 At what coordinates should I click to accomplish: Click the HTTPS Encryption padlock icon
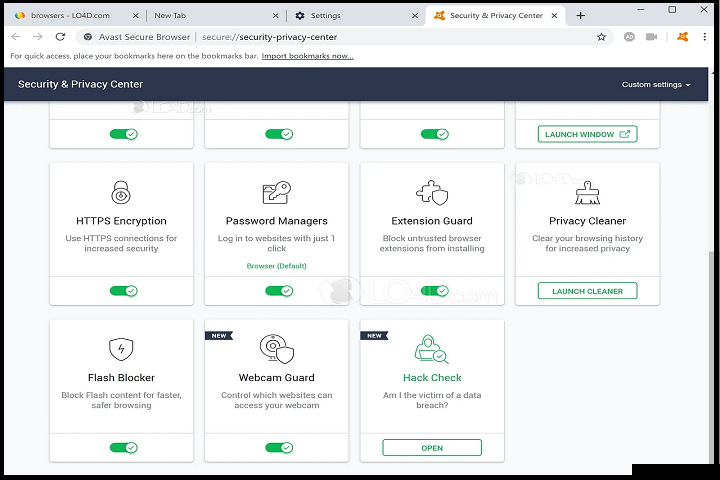tap(121, 192)
